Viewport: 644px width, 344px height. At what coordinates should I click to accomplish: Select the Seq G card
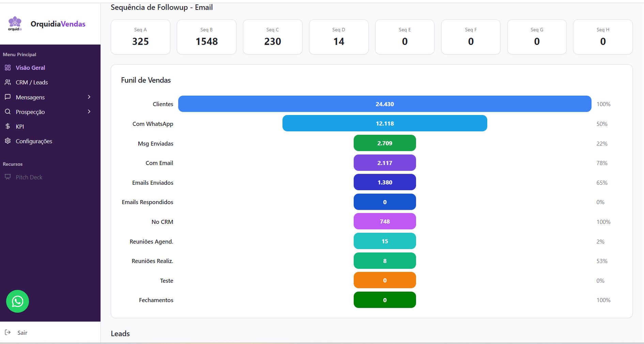point(537,37)
